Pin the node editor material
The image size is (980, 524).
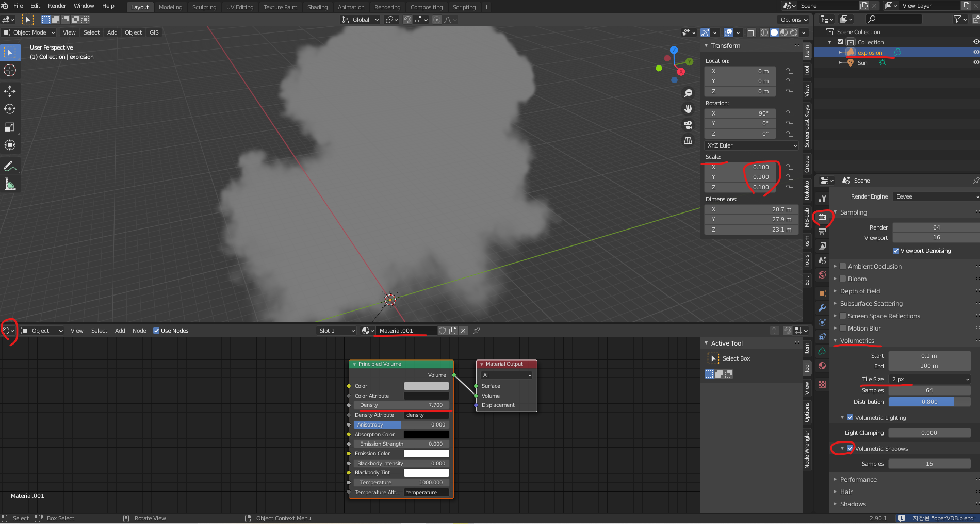pos(477,331)
